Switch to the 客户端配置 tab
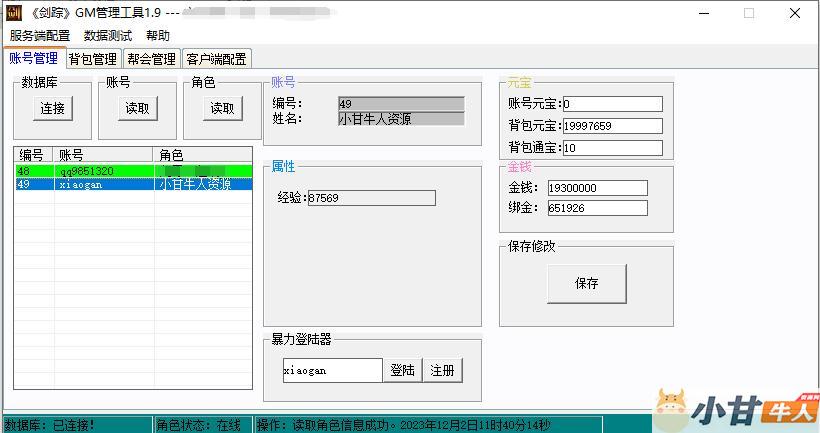The image size is (820, 433). pyautogui.click(x=216, y=59)
